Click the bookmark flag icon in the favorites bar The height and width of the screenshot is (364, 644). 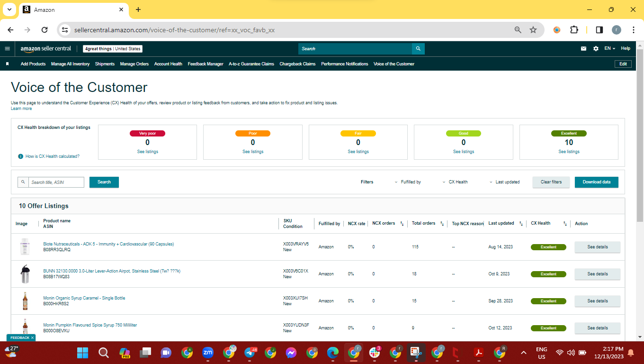tap(7, 64)
